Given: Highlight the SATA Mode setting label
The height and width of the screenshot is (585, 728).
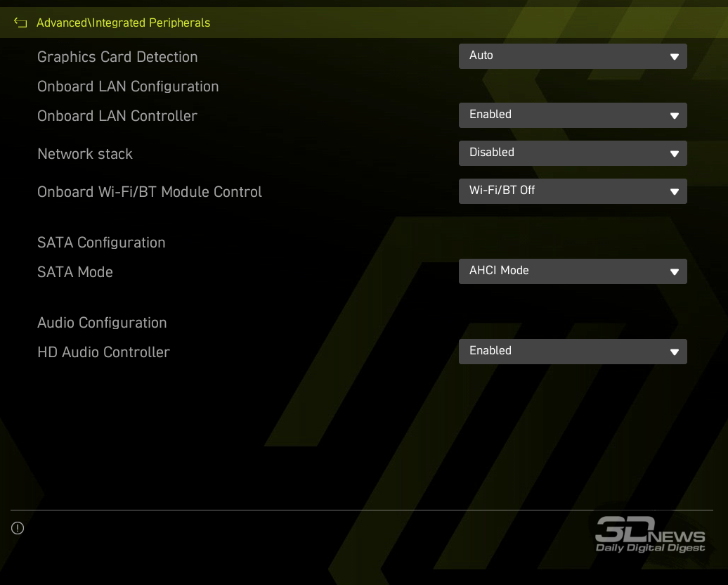Looking at the screenshot, I should [75, 272].
